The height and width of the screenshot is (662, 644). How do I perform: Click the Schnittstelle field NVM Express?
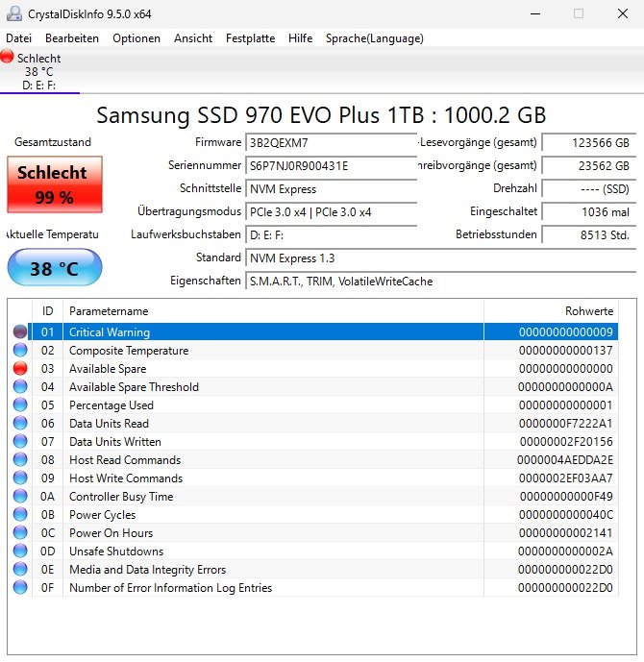(331, 188)
